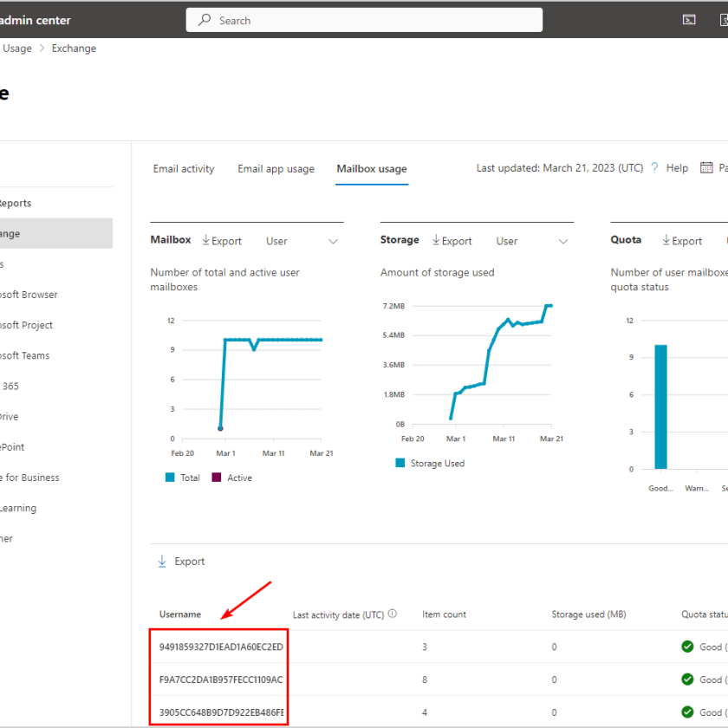Switch to the Email activity tab
This screenshot has height=728, width=728.
[x=184, y=168]
